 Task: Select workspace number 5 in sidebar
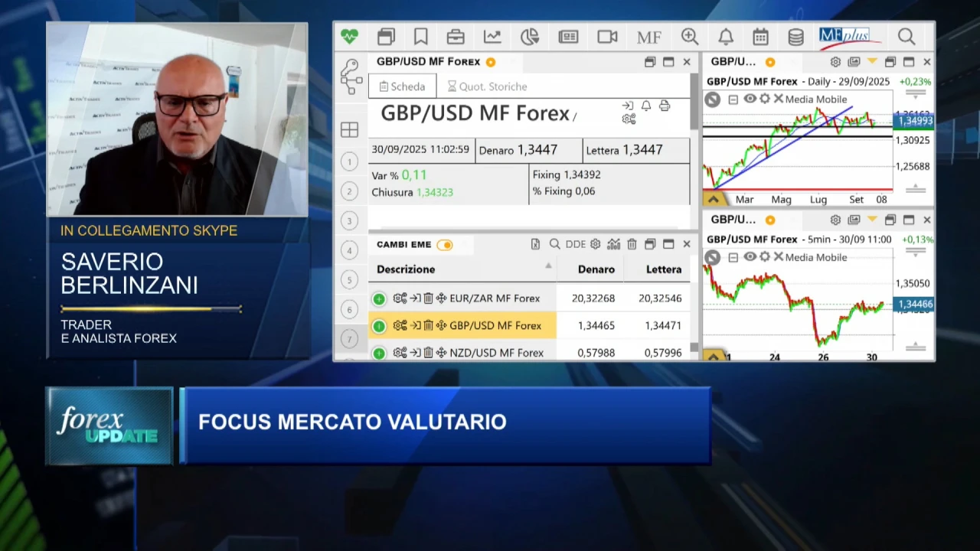349,280
